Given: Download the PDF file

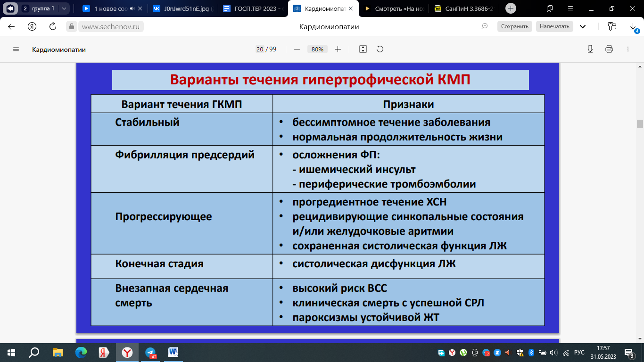Looking at the screenshot, I should pyautogui.click(x=590, y=49).
